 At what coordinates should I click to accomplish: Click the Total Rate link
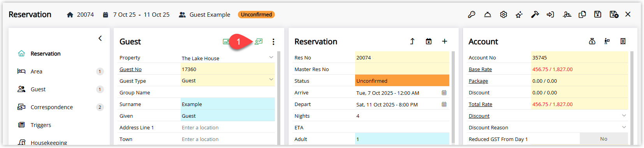click(x=480, y=104)
